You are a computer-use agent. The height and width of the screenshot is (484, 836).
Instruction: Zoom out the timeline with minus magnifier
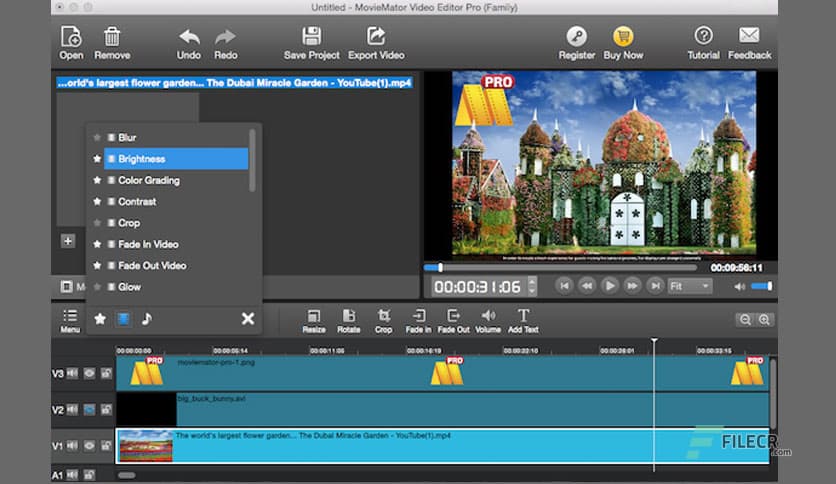pyautogui.click(x=745, y=319)
